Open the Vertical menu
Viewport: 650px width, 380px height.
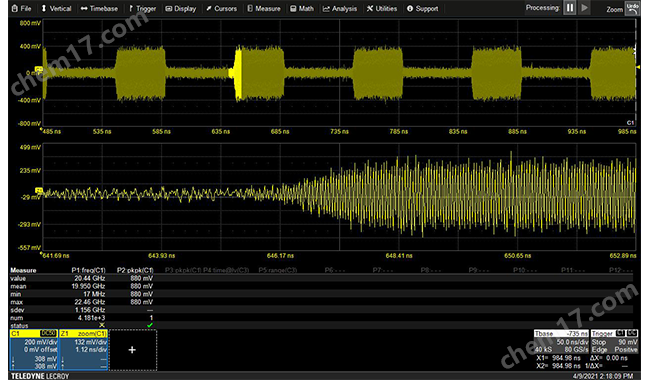click(x=56, y=8)
